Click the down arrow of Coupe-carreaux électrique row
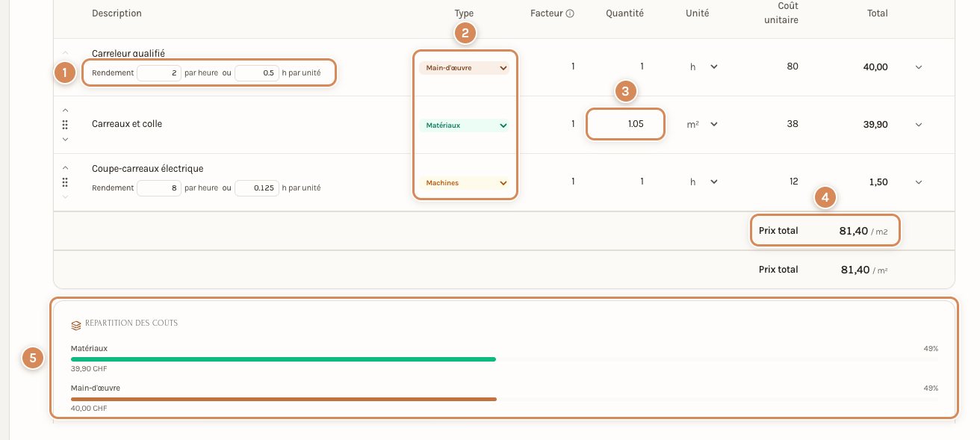980x440 pixels. (65, 196)
